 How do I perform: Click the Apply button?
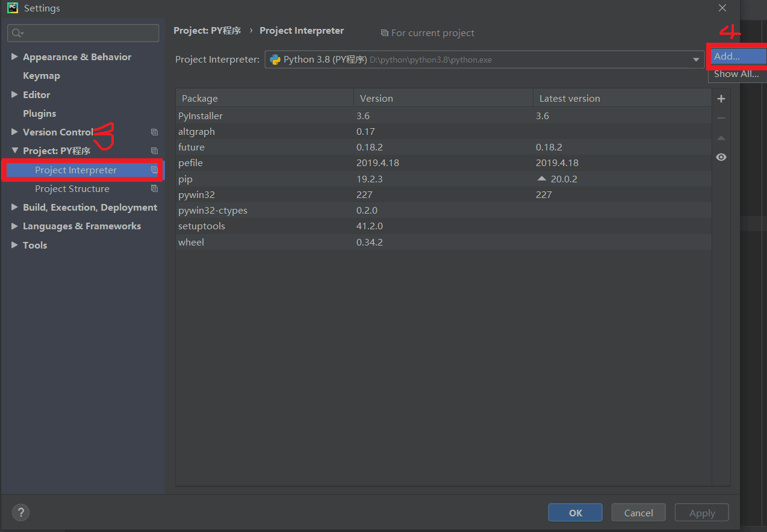coord(702,513)
